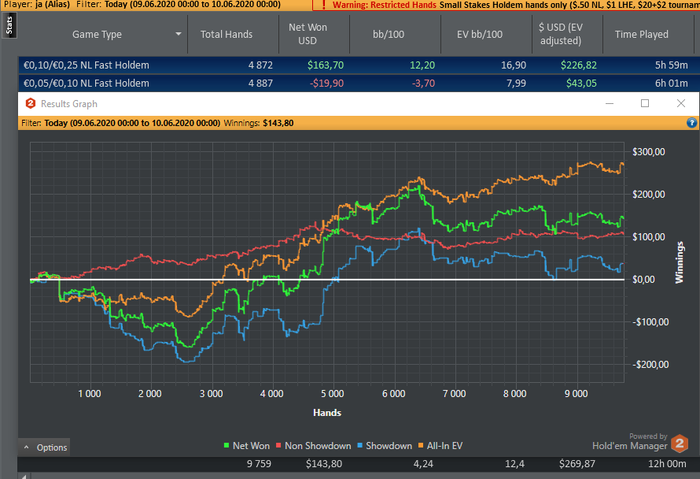The width and height of the screenshot is (700, 479).
Task: Click the $163,70 net won cell
Action: coord(325,65)
